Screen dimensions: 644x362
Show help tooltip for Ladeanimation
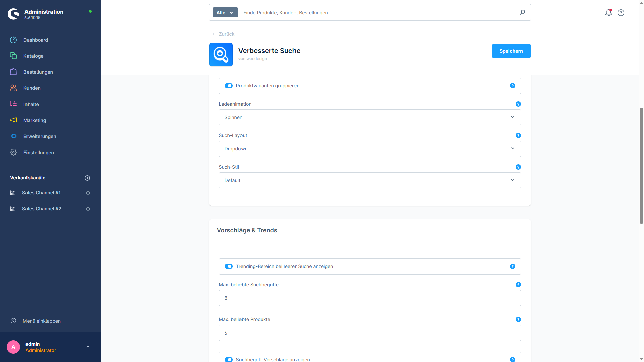point(518,104)
